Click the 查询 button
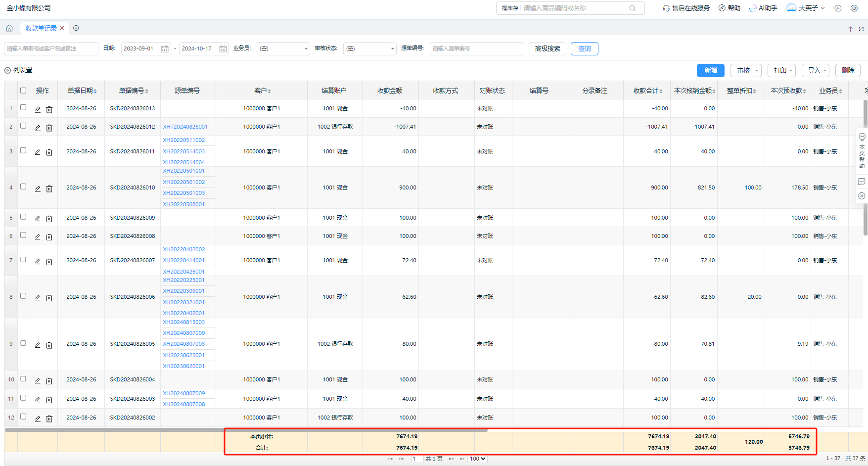 585,48
